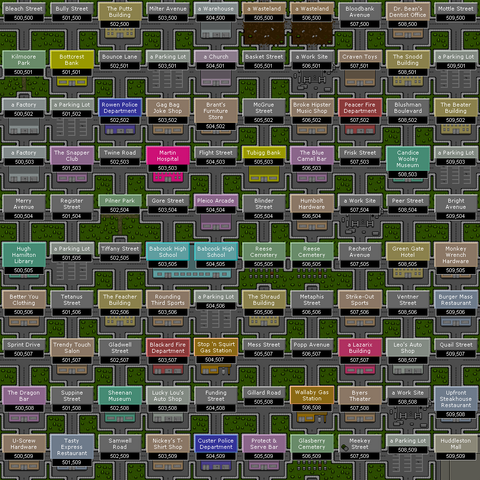Select the Bottcrest Bank label
480x480 pixels.
(72, 60)
